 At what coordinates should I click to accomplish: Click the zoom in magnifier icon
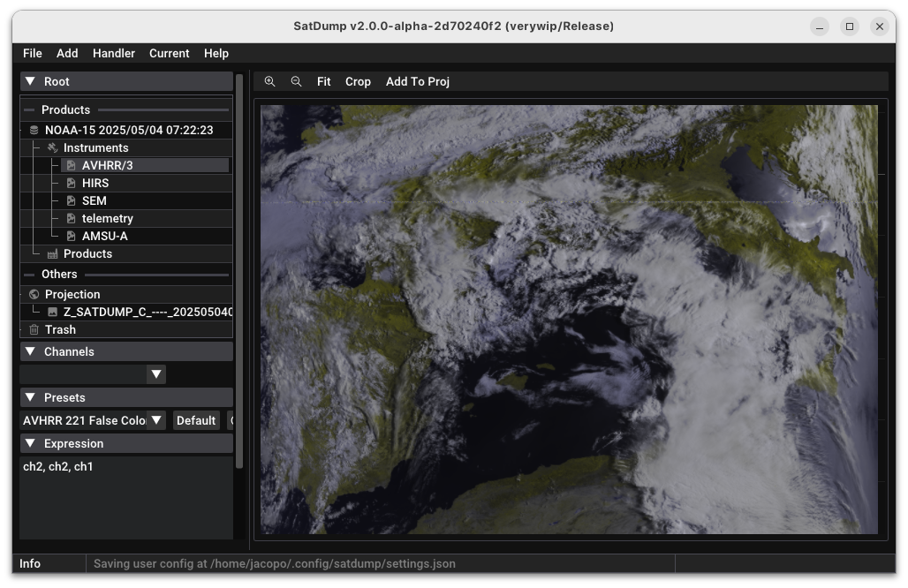(270, 81)
